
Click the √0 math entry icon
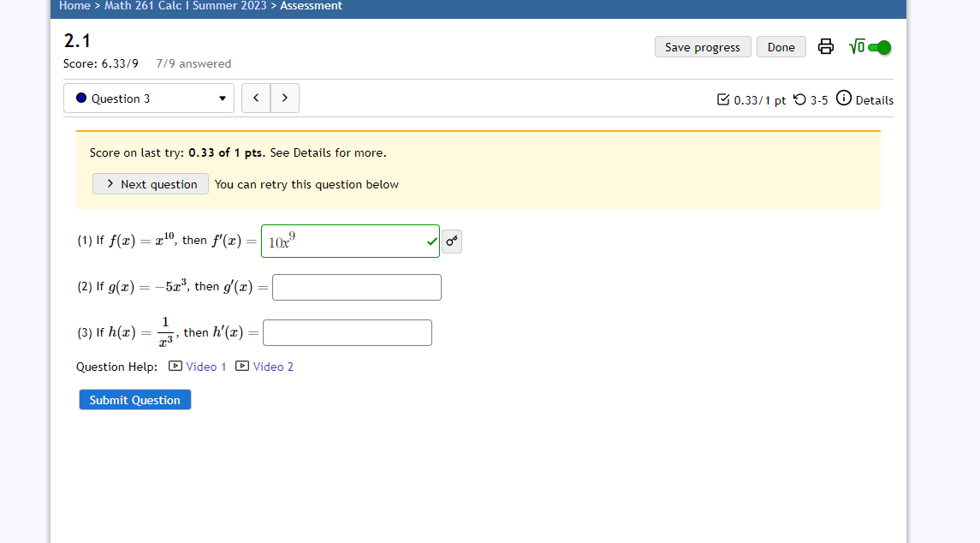tap(856, 47)
